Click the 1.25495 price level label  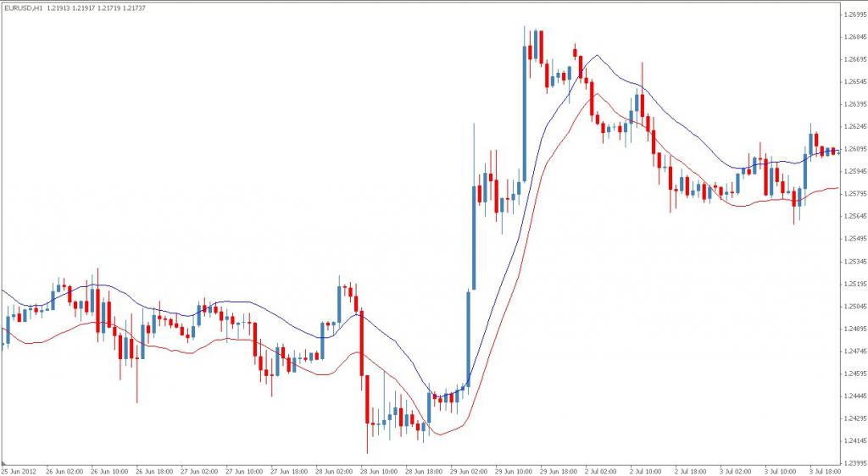pyautogui.click(x=855, y=239)
